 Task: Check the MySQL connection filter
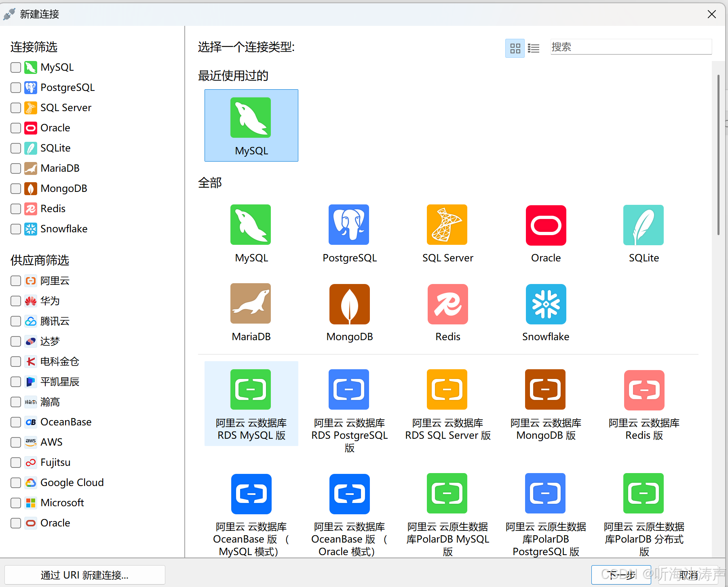pos(15,67)
